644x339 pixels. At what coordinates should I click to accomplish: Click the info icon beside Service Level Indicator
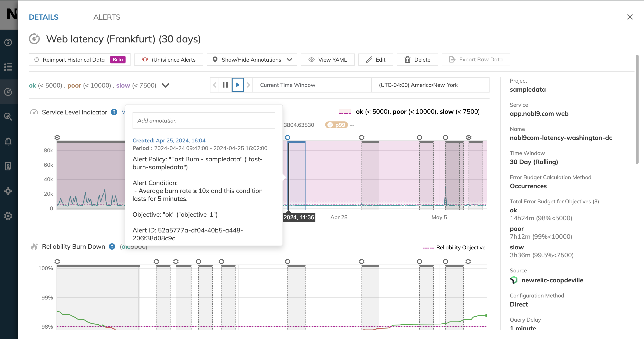point(114,112)
